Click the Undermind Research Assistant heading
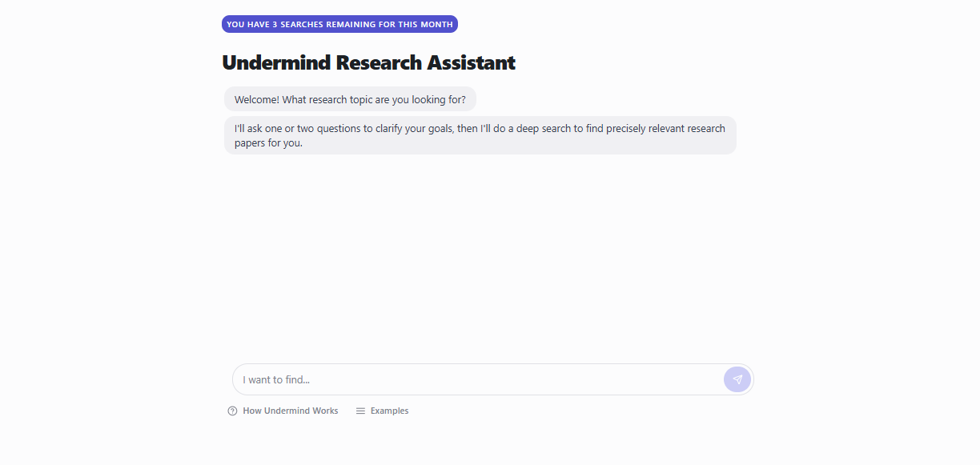Screen dimensions: 980x465 (368, 62)
